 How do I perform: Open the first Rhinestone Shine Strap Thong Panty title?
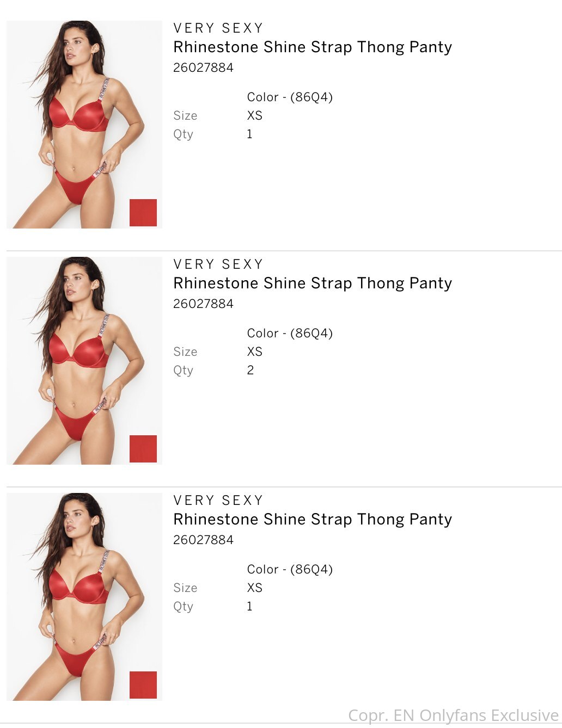click(313, 47)
